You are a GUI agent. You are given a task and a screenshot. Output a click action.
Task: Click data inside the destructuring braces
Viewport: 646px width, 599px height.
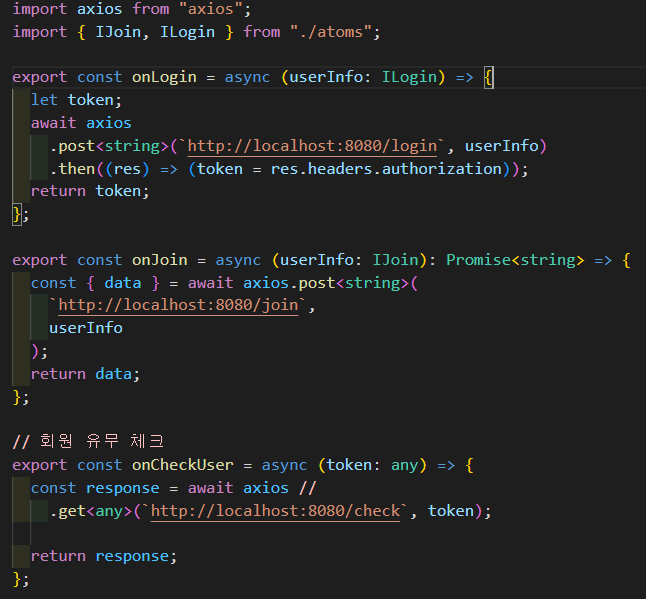(x=122, y=283)
